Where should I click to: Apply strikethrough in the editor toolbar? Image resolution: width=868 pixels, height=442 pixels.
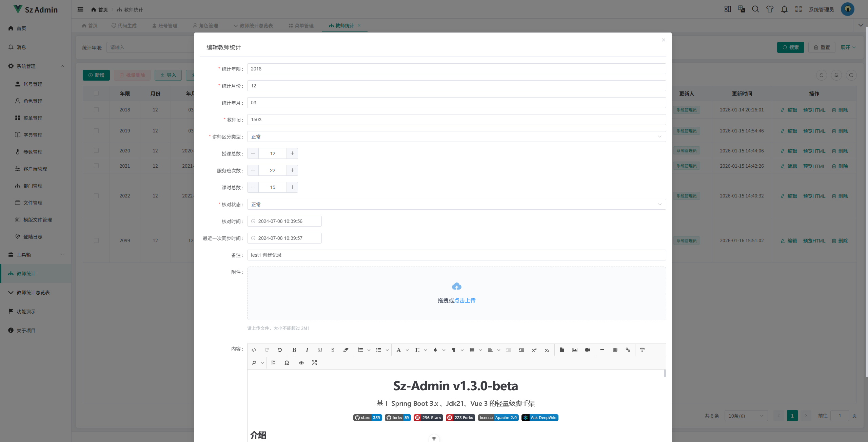(333, 350)
